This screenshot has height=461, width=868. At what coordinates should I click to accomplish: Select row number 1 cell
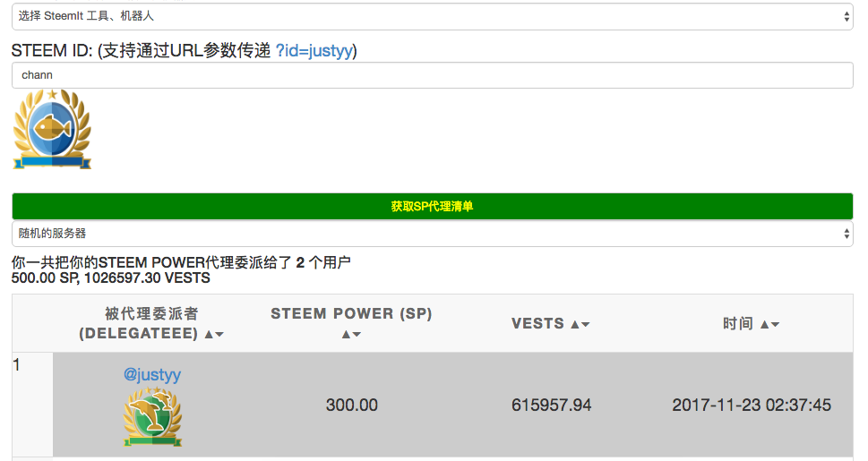click(x=32, y=405)
